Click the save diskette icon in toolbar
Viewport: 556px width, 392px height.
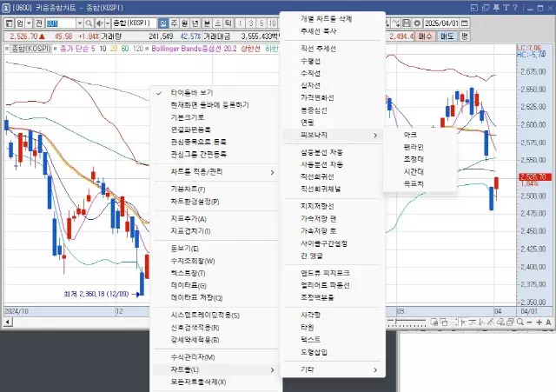click(407, 23)
